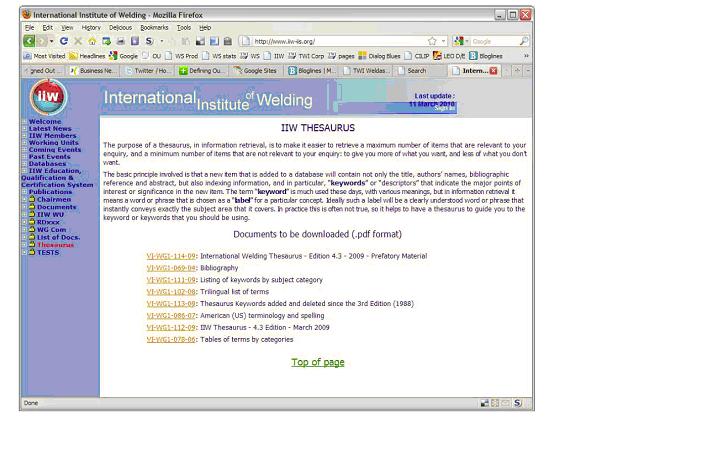This screenshot has width=720, height=450.
Task: Switch to the Defining Ou... tab
Action: pyautogui.click(x=202, y=71)
